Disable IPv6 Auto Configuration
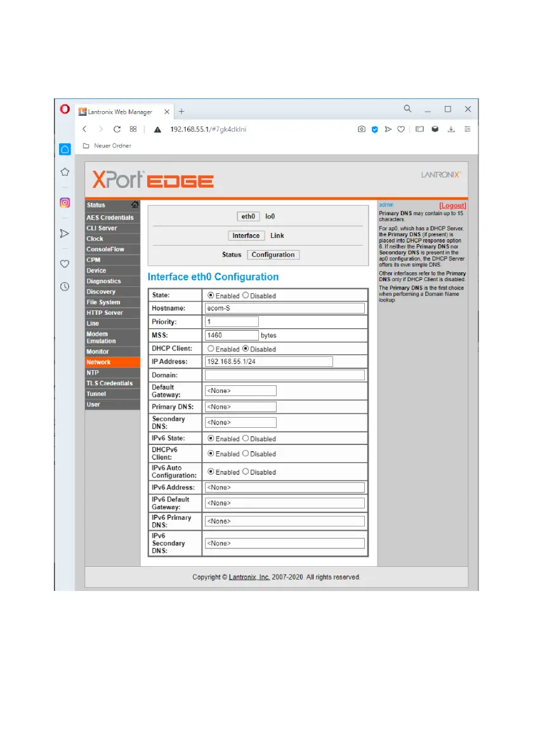 (246, 472)
